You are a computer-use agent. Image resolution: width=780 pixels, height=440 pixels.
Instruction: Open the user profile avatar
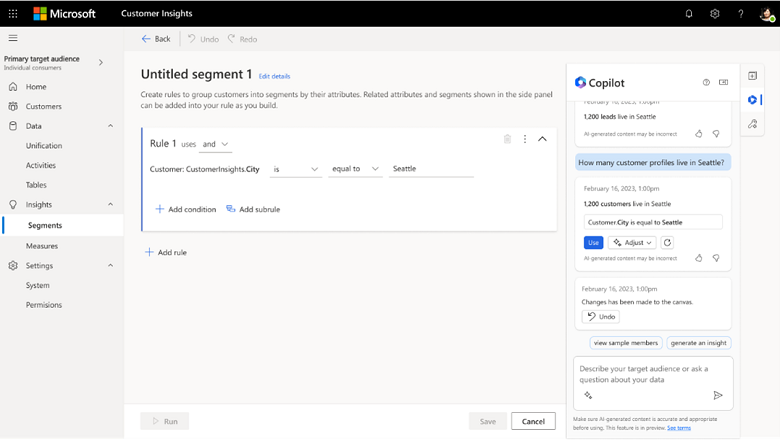(x=767, y=13)
